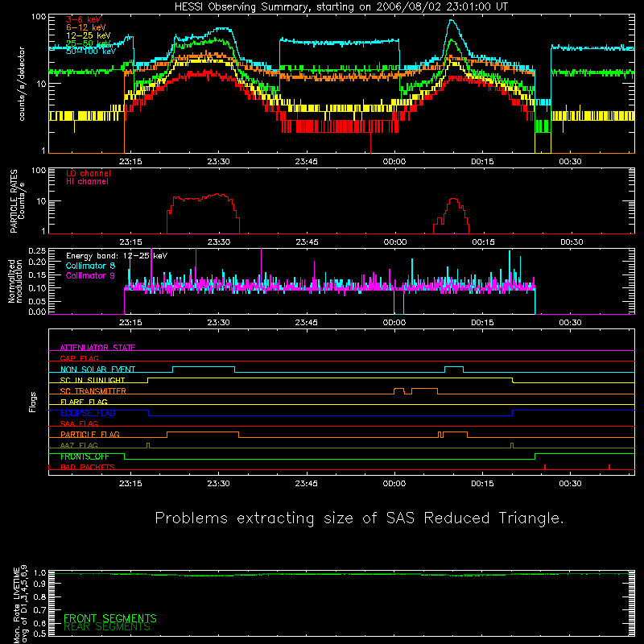
Task: Click the 00:15 label under the modulation panel
Action: [x=482, y=323]
